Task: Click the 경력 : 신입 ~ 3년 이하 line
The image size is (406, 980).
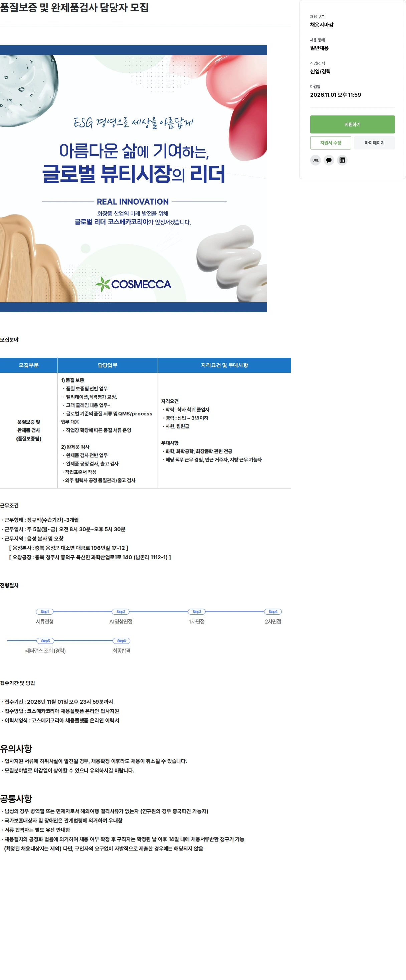Action: tap(185, 418)
